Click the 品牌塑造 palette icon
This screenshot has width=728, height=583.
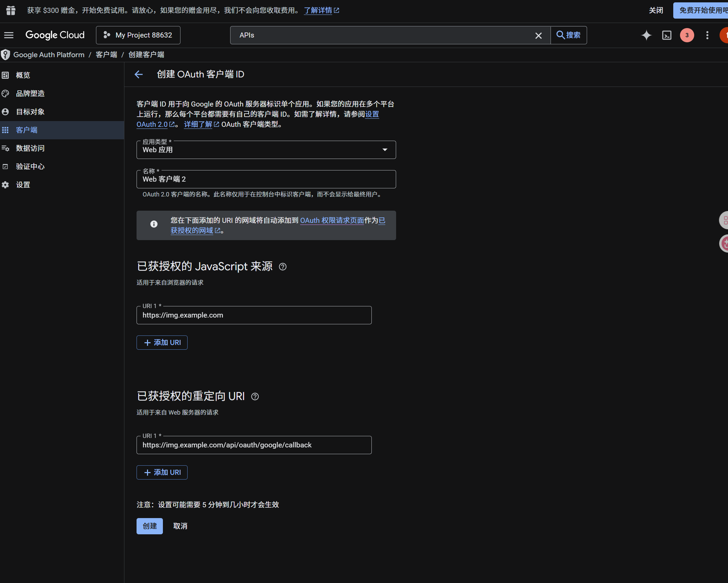pyautogui.click(x=5, y=93)
